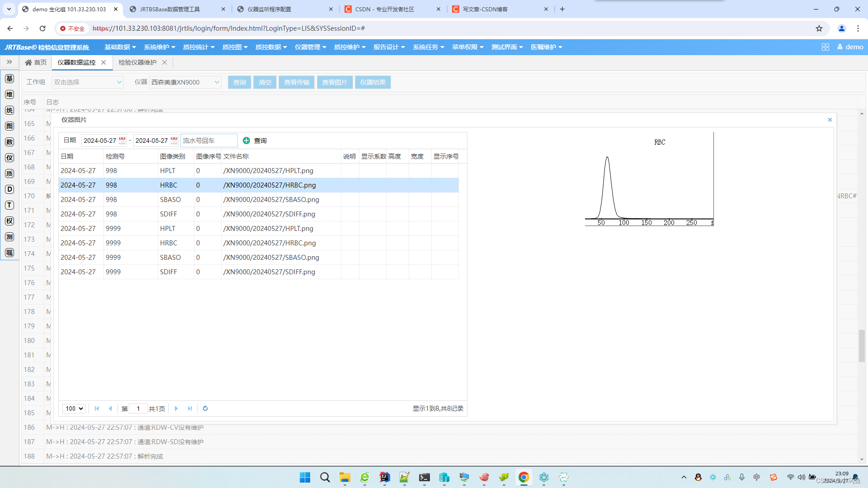
Task: Bookmark this page with star icon
Action: [819, 28]
